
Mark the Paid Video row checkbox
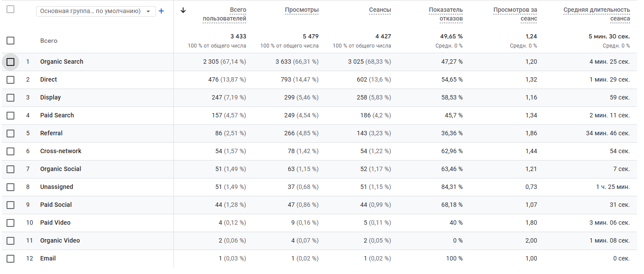click(10, 223)
